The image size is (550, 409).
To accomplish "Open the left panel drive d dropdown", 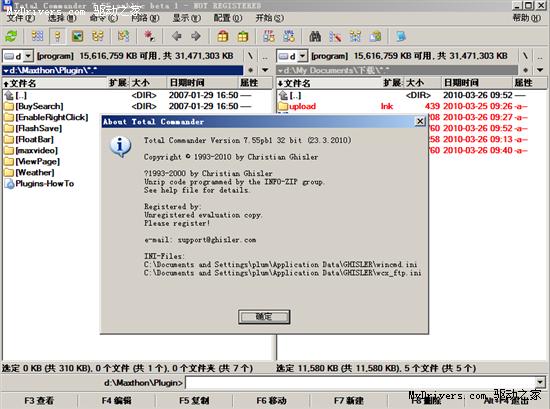I will 28,56.
